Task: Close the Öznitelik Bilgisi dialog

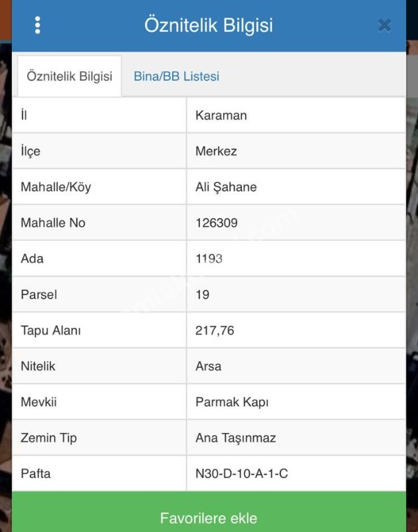Action: [384, 25]
